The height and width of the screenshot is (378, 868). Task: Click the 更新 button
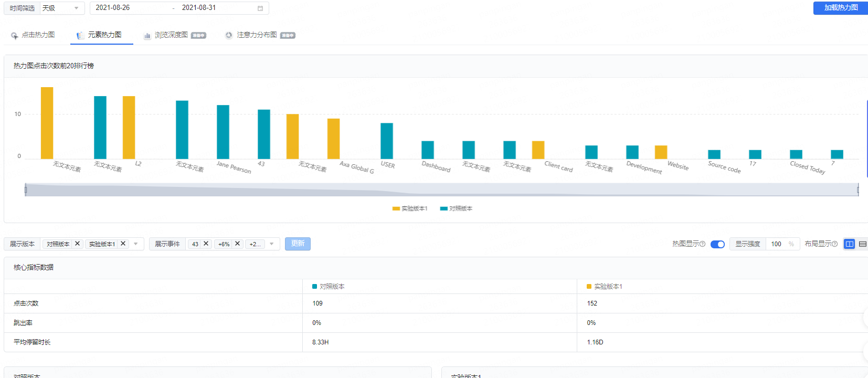pos(298,244)
